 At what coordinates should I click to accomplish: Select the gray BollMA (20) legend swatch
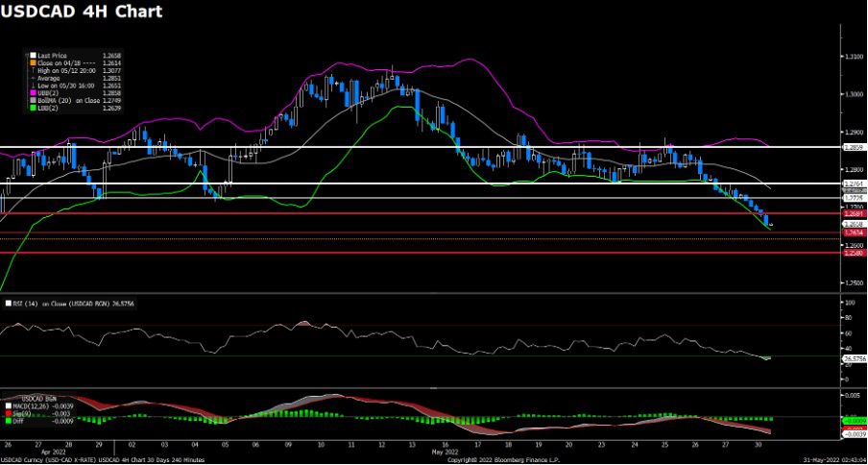33,102
